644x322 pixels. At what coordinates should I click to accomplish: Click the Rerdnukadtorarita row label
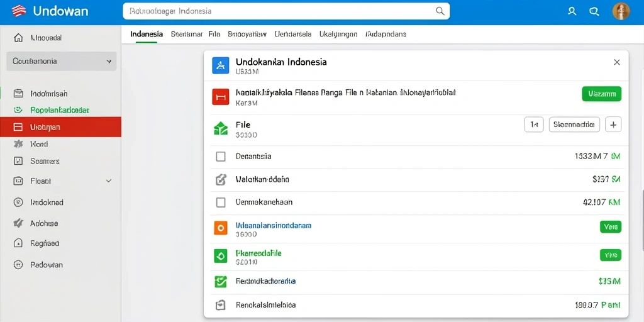(x=266, y=281)
